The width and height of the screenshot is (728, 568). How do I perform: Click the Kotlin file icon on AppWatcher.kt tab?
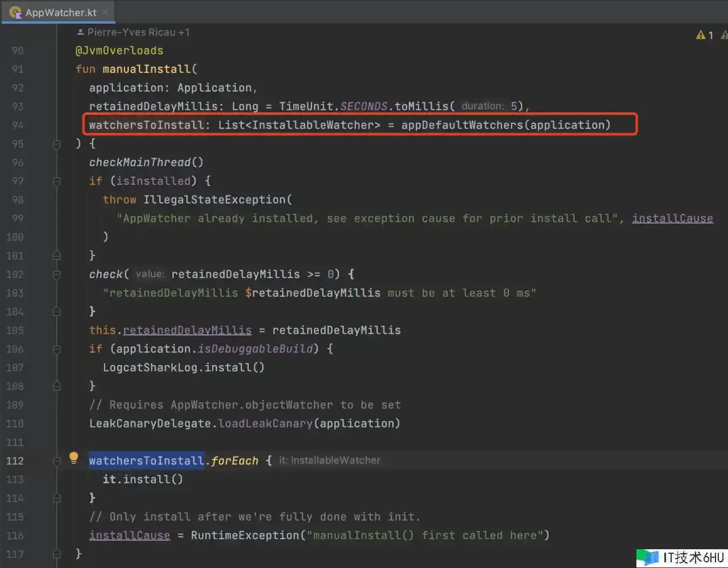(15, 12)
